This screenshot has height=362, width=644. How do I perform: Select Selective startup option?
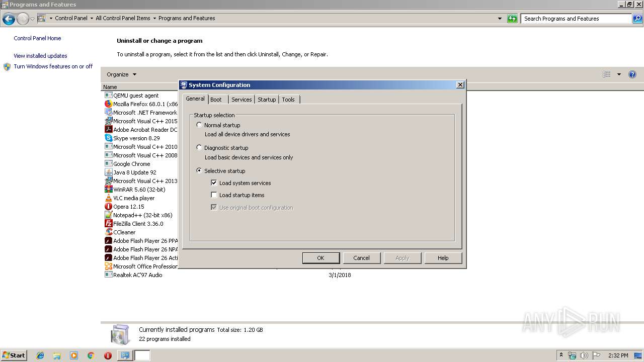coord(199,170)
